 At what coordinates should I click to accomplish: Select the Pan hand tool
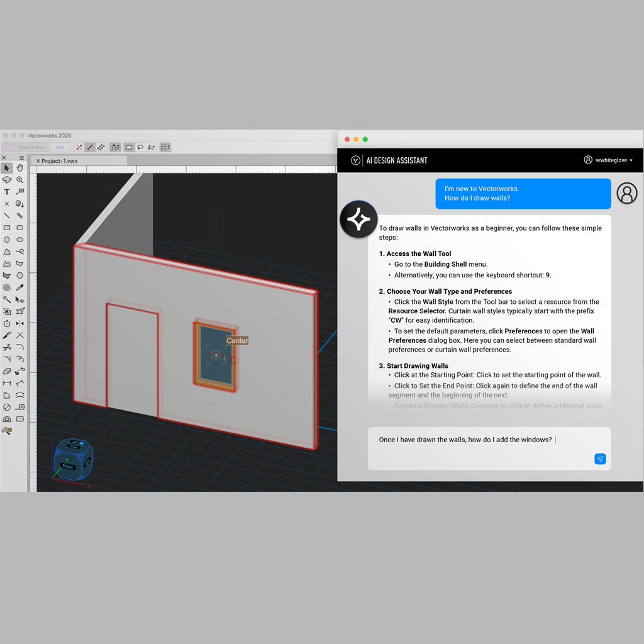[19, 168]
